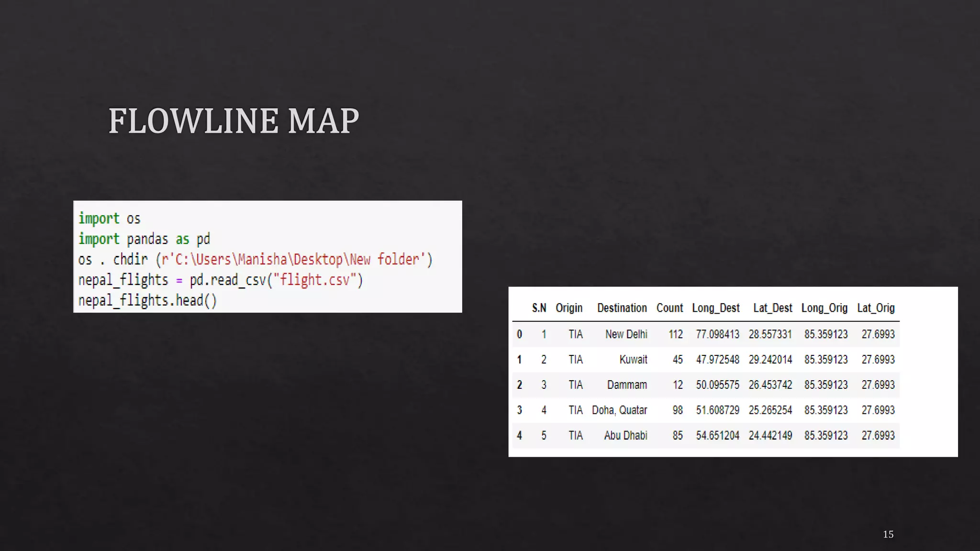This screenshot has width=980, height=551.
Task: Click the Long_Dest column header
Action: coord(715,308)
